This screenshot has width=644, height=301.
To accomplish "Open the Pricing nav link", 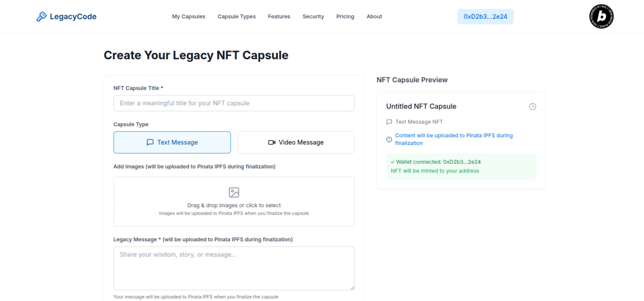I will point(345,16).
